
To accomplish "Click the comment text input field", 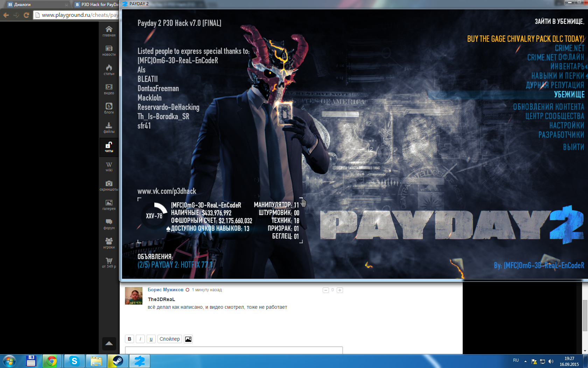I will tap(234, 350).
